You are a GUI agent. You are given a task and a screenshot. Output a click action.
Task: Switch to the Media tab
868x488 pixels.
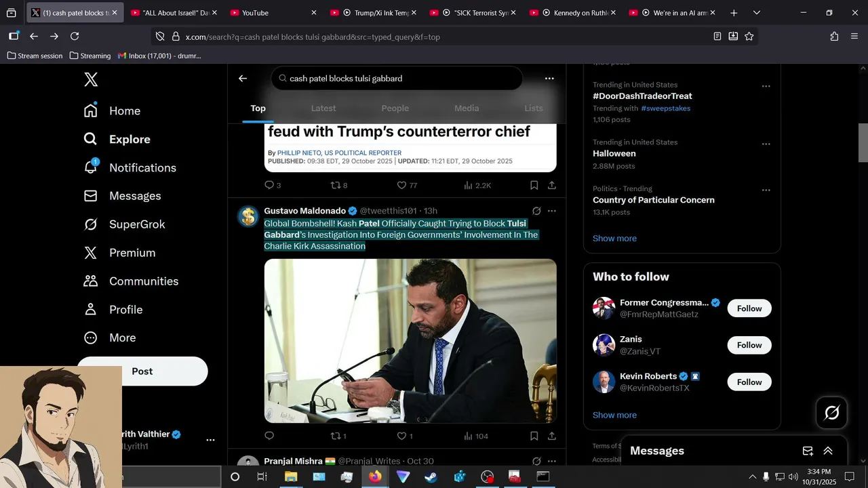(x=467, y=108)
